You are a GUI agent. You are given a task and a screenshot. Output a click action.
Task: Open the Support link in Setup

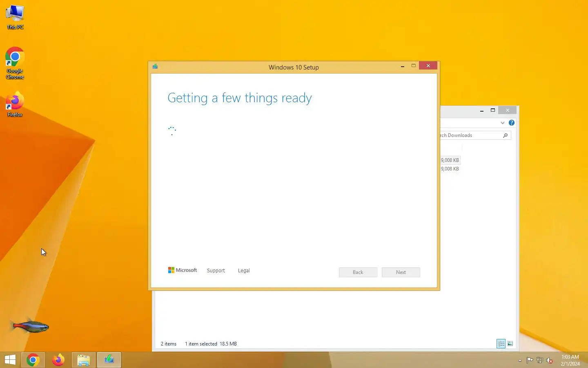[216, 271]
